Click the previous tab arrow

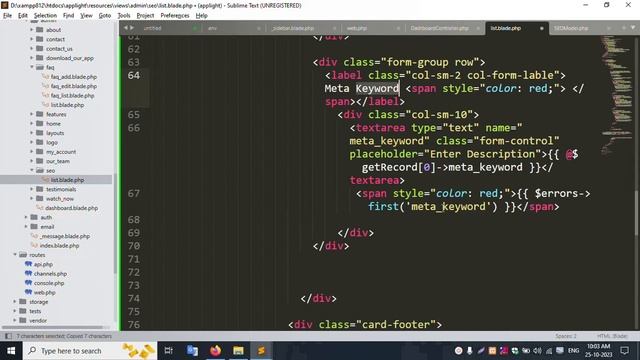click(126, 28)
